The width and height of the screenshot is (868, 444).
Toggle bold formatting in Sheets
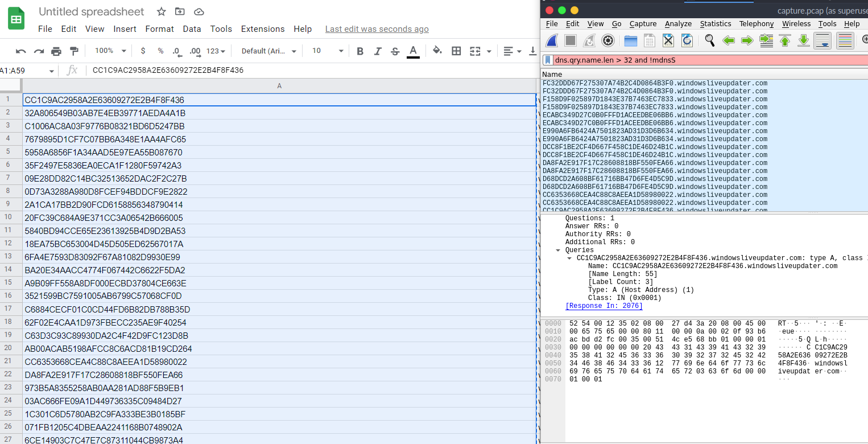pos(360,51)
